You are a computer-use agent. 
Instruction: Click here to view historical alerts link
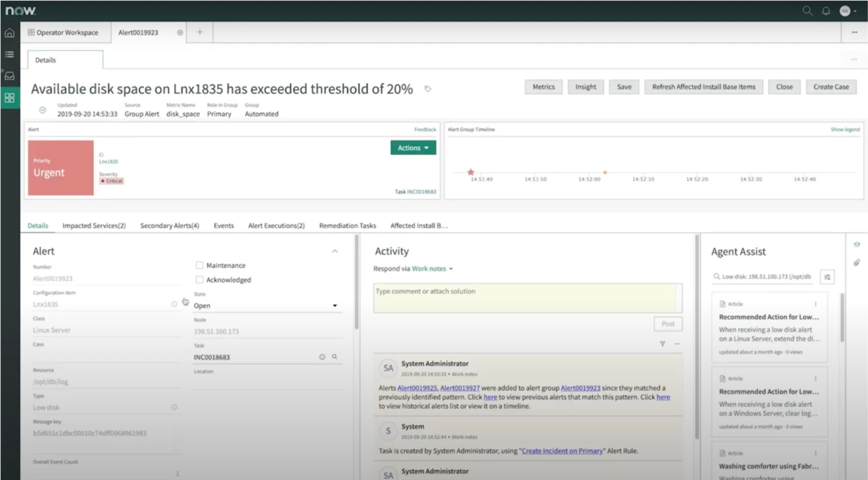click(x=661, y=397)
